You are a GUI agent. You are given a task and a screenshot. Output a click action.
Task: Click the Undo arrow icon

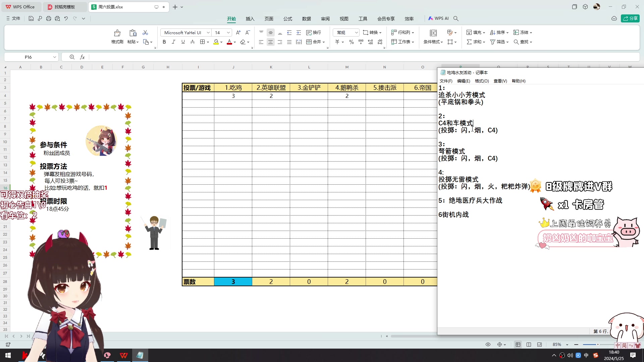click(66, 18)
